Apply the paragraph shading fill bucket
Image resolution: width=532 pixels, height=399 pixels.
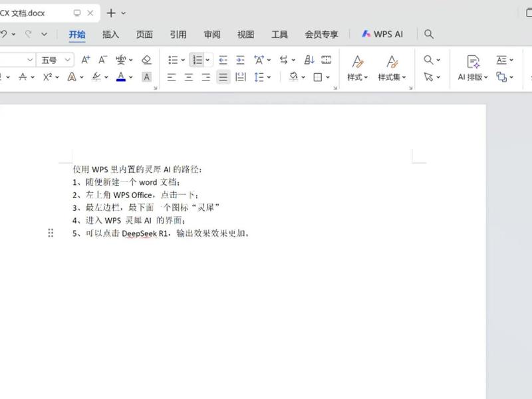point(293,77)
